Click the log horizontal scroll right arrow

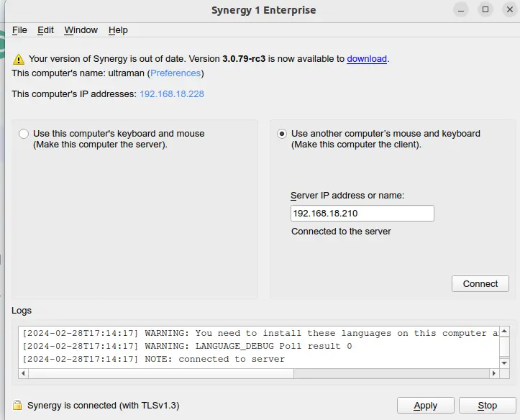(x=494, y=373)
